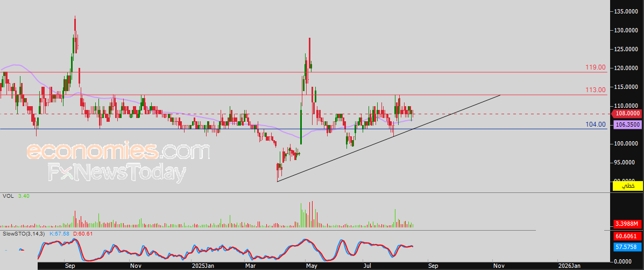Click the D:60.61 stochastic value
The height and width of the screenshot is (270, 644).
click(83, 233)
